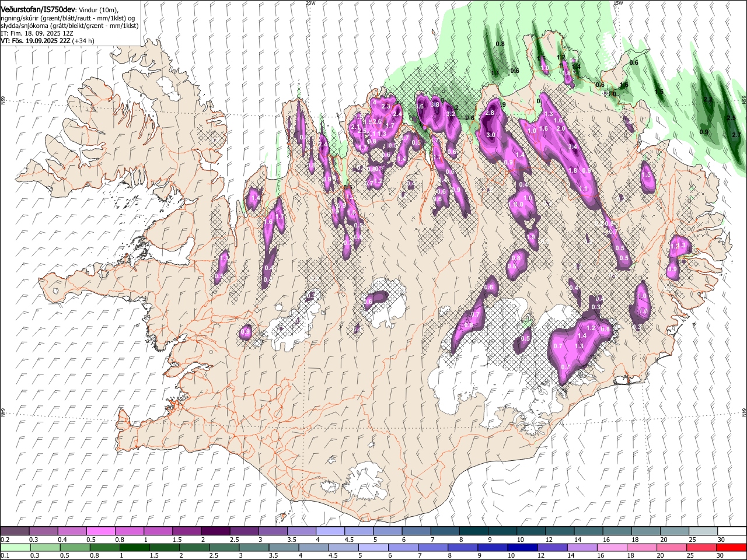Click the 2.1 snowfall value label
Viewport: 747px width, 560px height.
[x=355, y=127]
